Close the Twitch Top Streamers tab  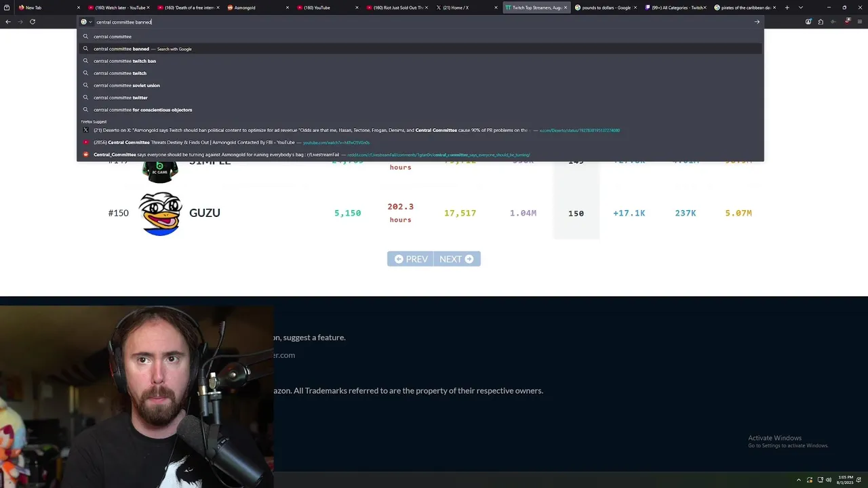[566, 7]
